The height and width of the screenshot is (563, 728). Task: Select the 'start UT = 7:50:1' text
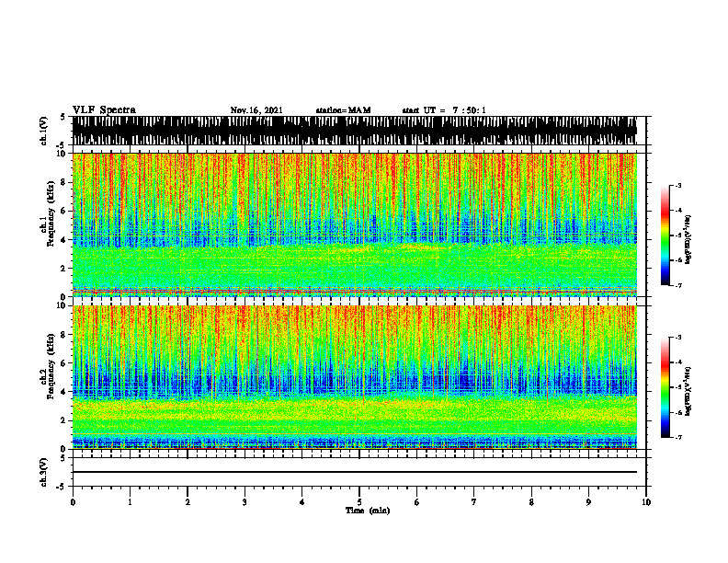coord(444,110)
